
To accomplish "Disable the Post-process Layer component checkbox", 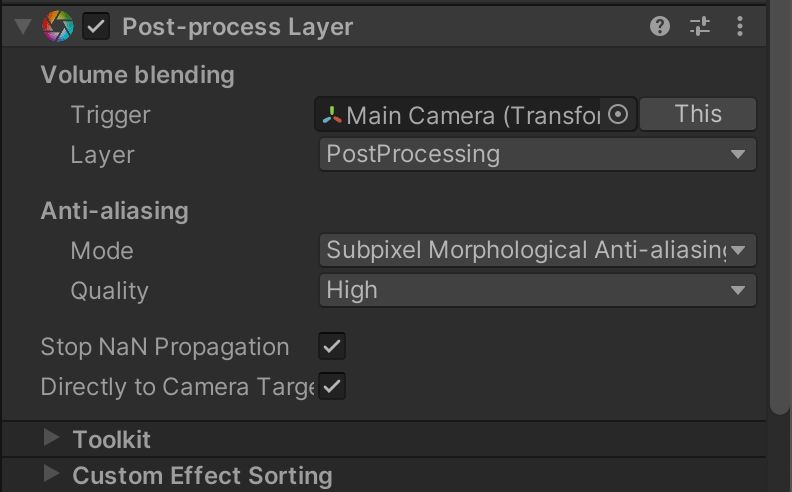I will (x=96, y=27).
